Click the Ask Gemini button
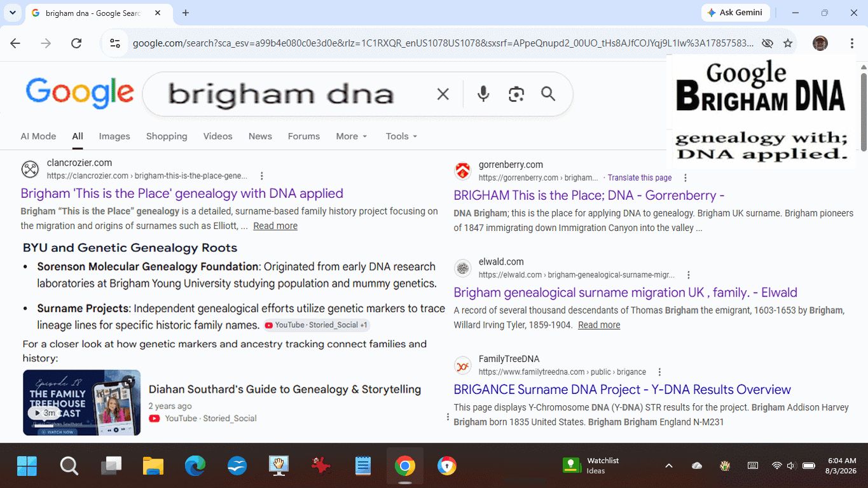Viewport: 868px width, 488px height. pyautogui.click(x=736, y=13)
